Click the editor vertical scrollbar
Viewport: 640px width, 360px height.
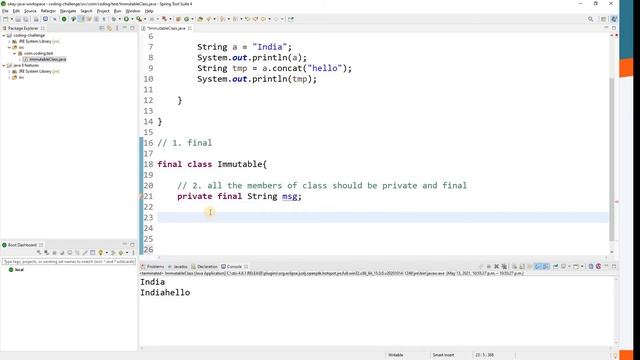[x=611, y=159]
